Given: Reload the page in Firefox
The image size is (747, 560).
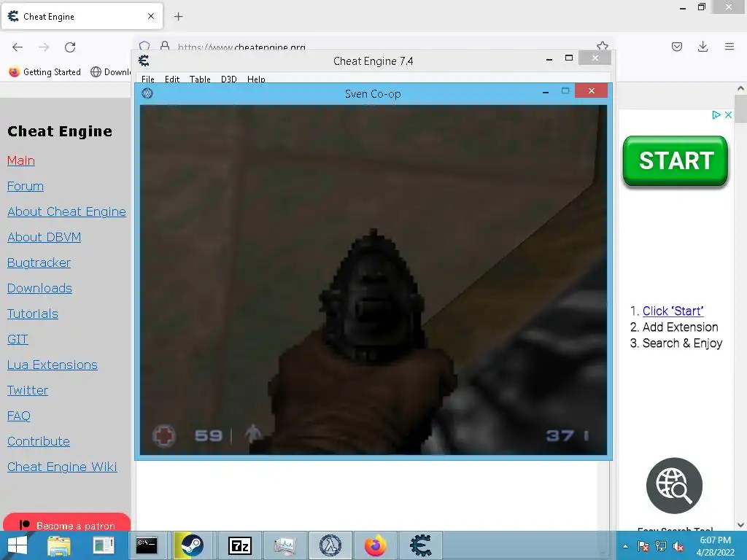Looking at the screenshot, I should (70, 47).
